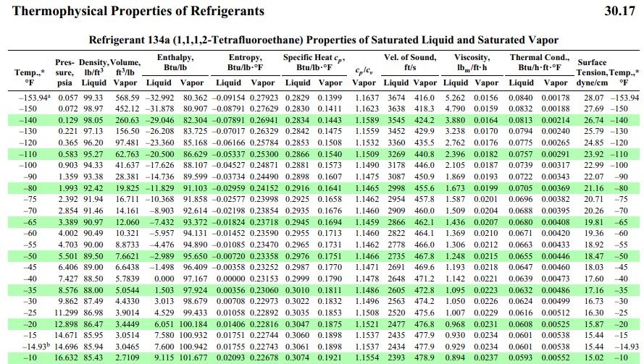Click the vapor volume value 16.711
The height and width of the screenshot is (364, 644).
coord(127,200)
